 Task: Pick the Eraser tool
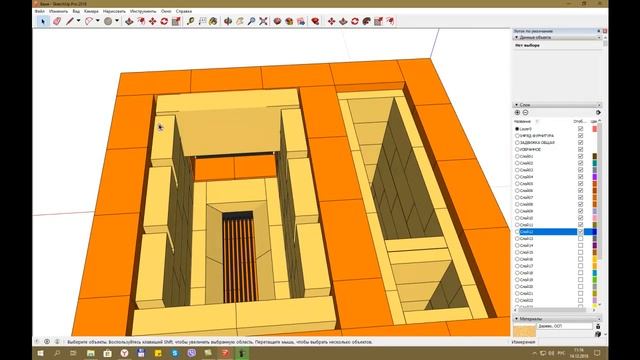coord(56,21)
